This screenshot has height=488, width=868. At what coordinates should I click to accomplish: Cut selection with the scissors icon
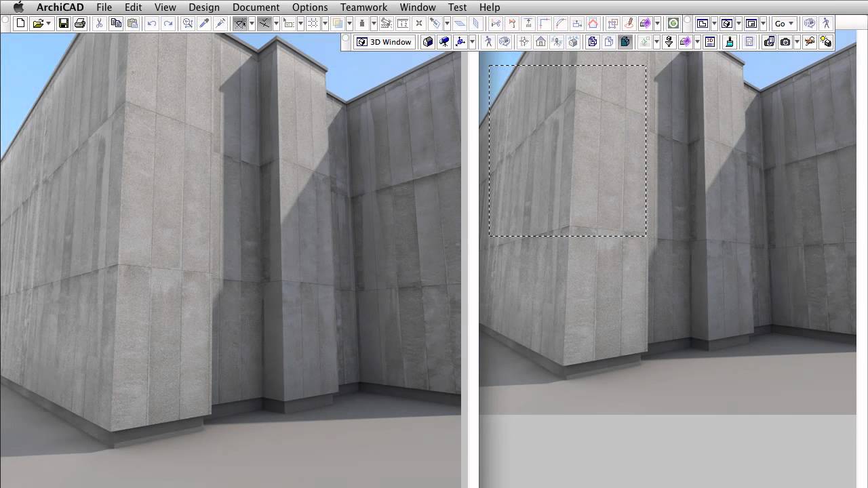(99, 24)
